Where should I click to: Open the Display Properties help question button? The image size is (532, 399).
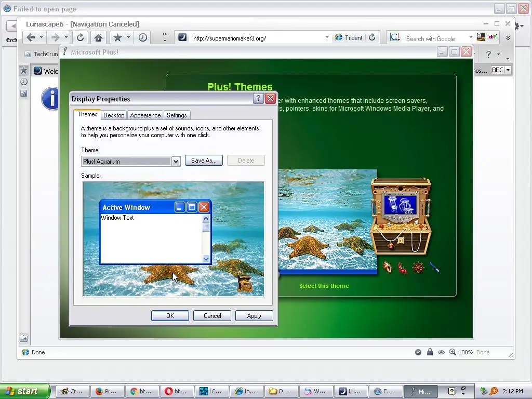(258, 98)
